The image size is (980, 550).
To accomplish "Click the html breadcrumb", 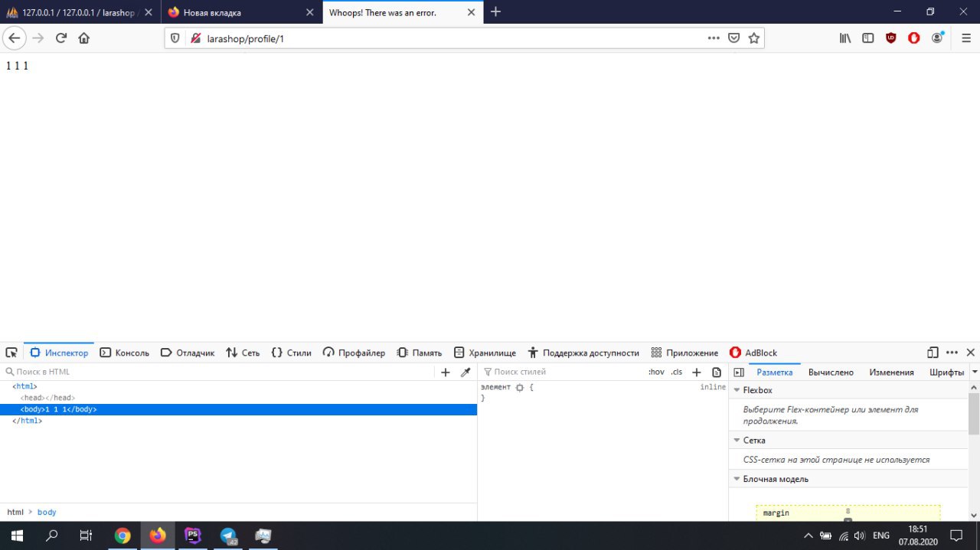I will 15,512.
